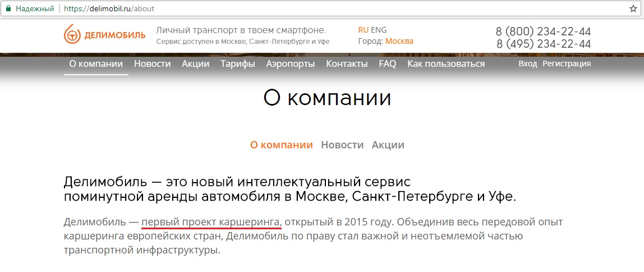This screenshot has width=644, height=272.
Task: Bookmark page with the star icon
Action: click(633, 8)
